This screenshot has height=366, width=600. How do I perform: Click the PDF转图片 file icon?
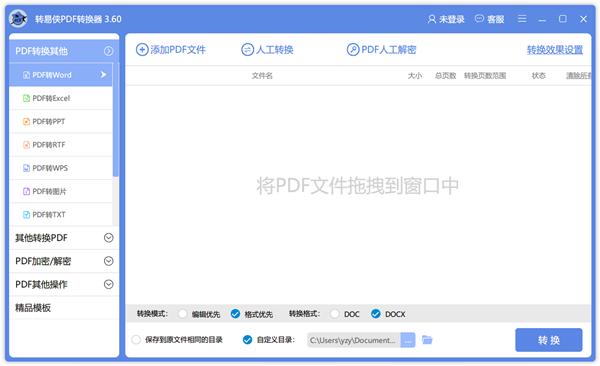click(x=26, y=191)
